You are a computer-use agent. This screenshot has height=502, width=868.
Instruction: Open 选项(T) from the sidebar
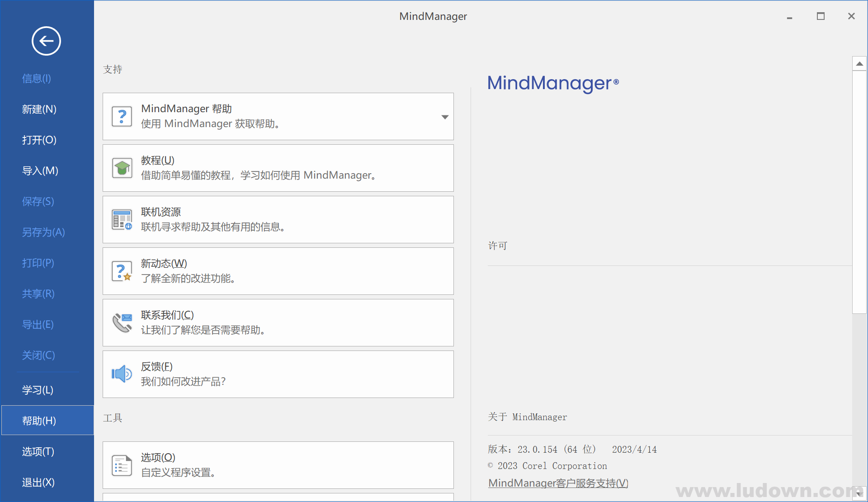[38, 451]
